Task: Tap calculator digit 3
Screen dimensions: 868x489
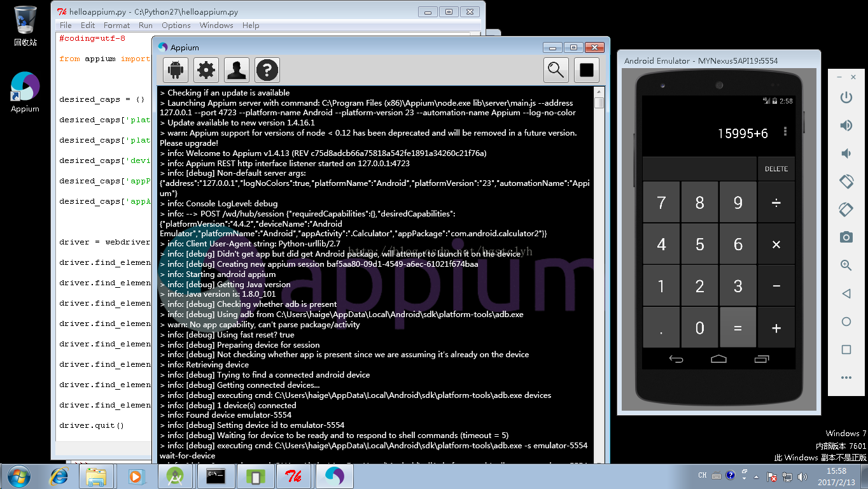Action: pos(738,286)
